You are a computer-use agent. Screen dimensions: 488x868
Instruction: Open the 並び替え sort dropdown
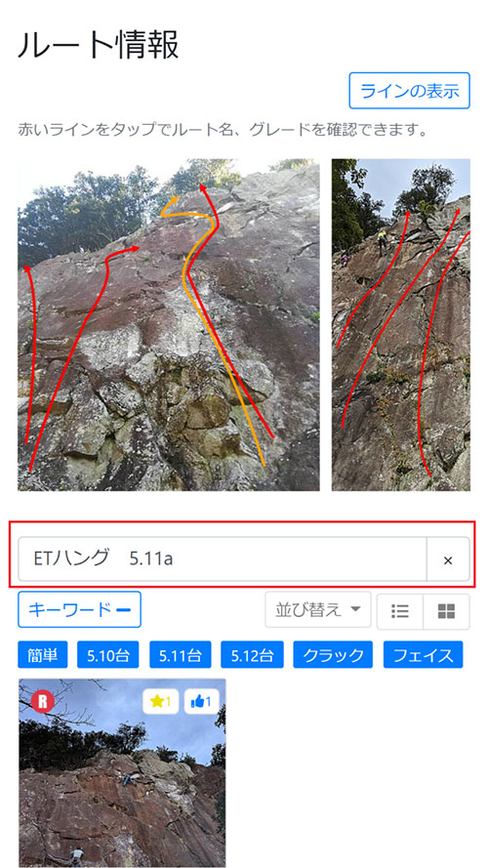[x=317, y=609]
